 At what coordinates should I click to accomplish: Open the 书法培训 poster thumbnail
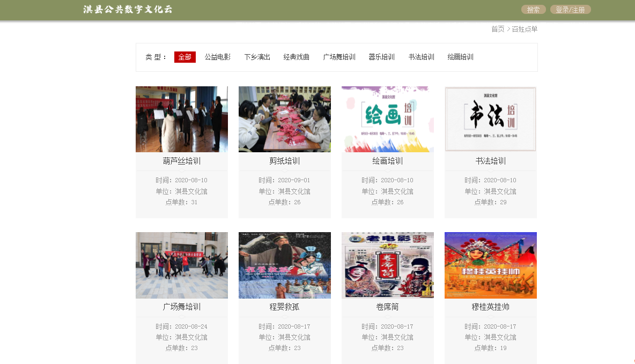[x=490, y=119]
